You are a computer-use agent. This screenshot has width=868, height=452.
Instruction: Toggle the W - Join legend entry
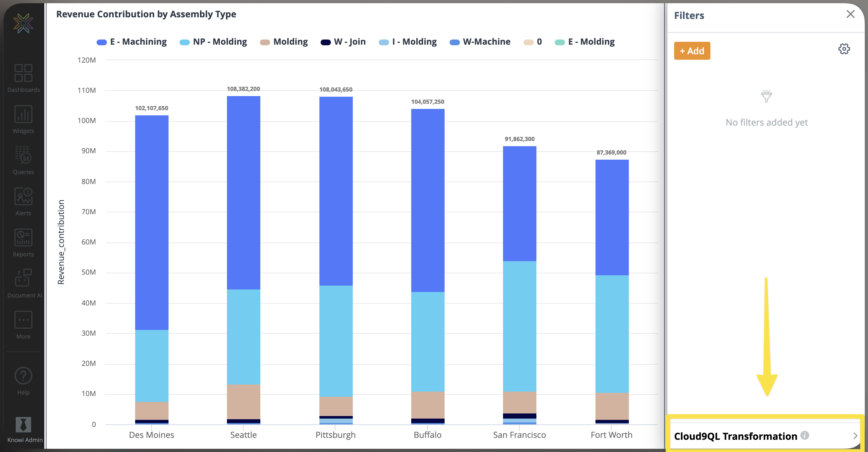point(343,42)
